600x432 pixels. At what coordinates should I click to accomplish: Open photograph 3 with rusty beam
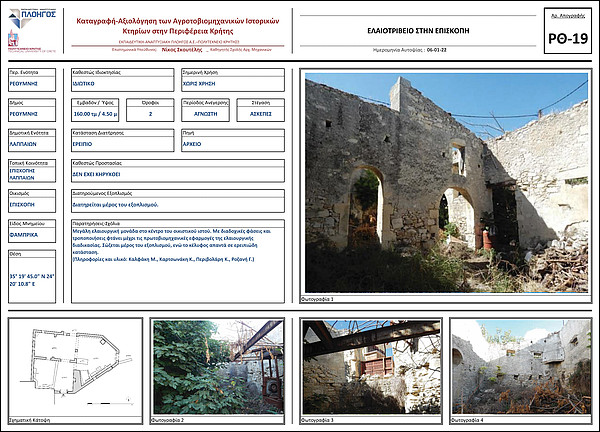pyautogui.click(x=371, y=367)
